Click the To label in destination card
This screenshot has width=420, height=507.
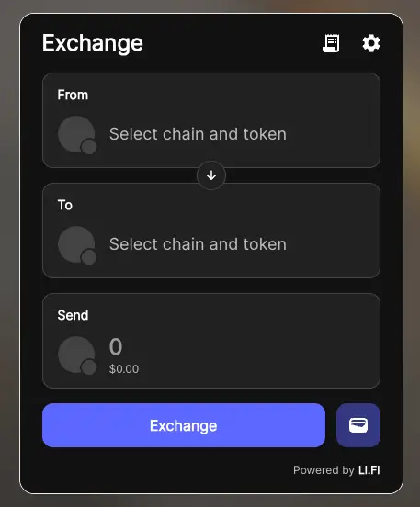point(65,205)
